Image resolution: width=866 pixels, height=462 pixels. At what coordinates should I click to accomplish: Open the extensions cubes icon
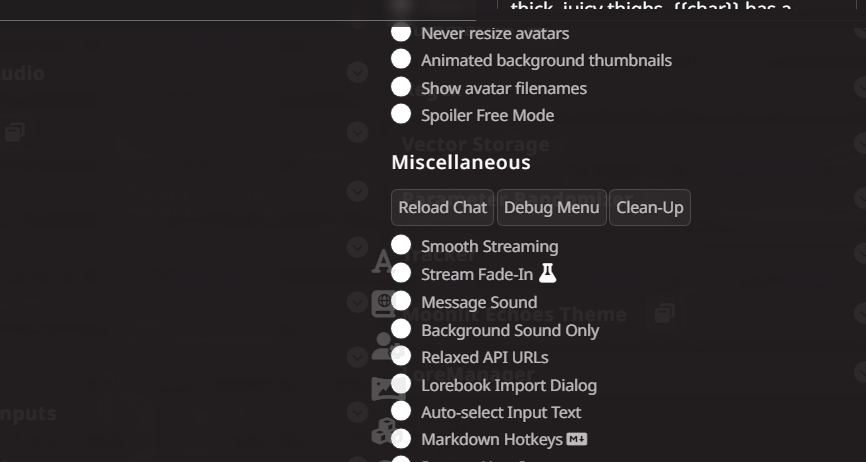coord(384,431)
